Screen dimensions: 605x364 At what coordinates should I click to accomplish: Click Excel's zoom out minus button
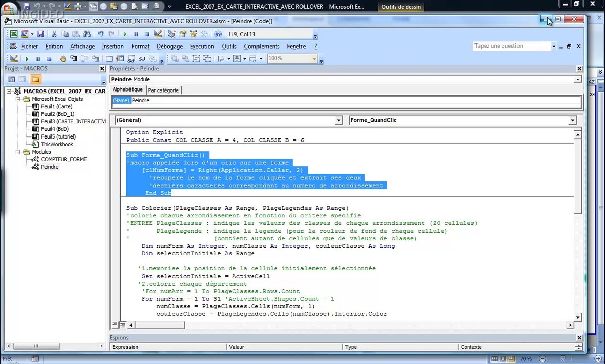point(542,359)
